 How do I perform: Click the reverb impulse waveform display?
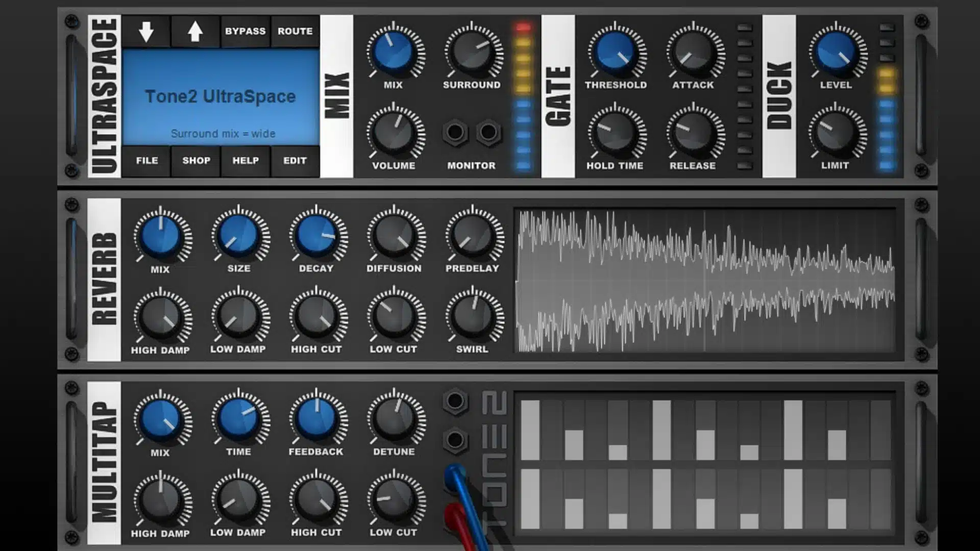705,280
